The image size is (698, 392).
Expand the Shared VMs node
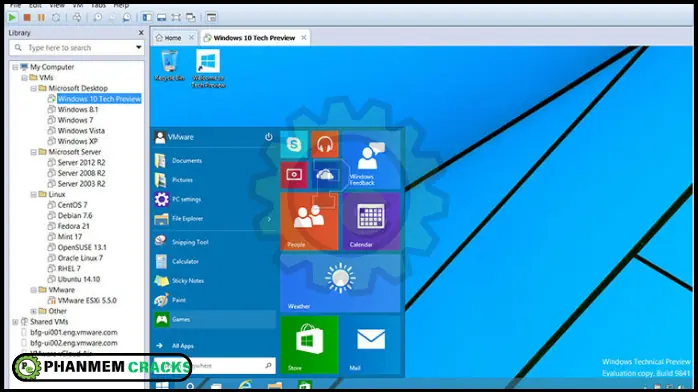(x=15, y=322)
